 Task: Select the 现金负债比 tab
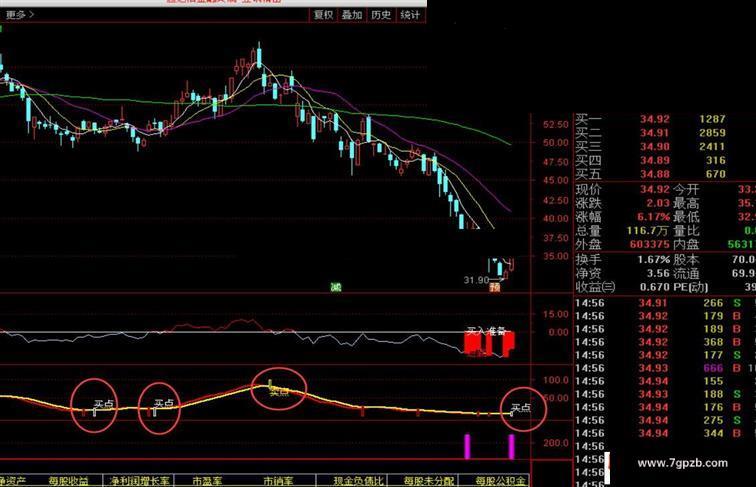tap(359, 481)
